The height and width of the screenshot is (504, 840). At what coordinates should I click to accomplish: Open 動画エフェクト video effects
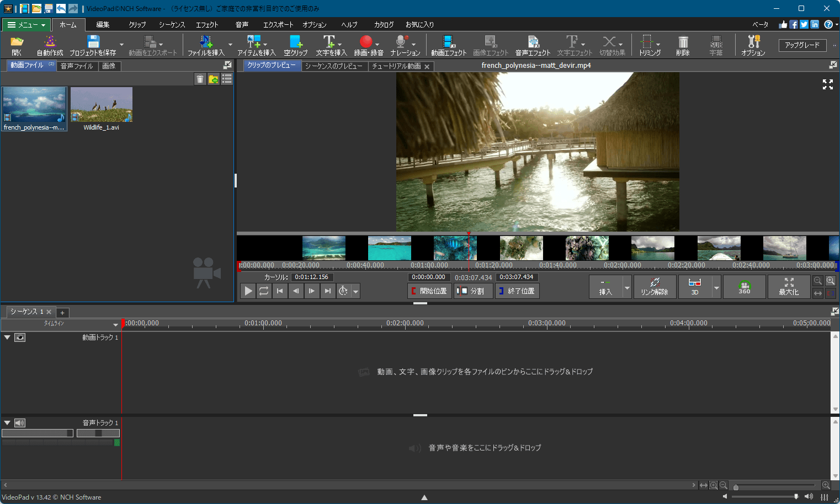point(449,45)
